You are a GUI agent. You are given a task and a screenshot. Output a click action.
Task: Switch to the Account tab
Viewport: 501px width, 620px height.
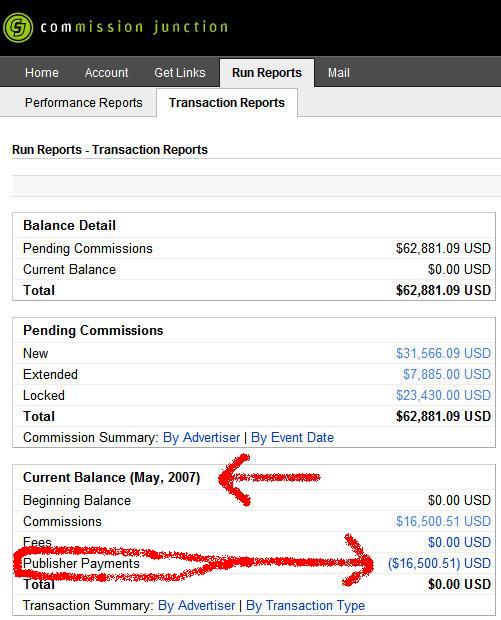coord(106,73)
